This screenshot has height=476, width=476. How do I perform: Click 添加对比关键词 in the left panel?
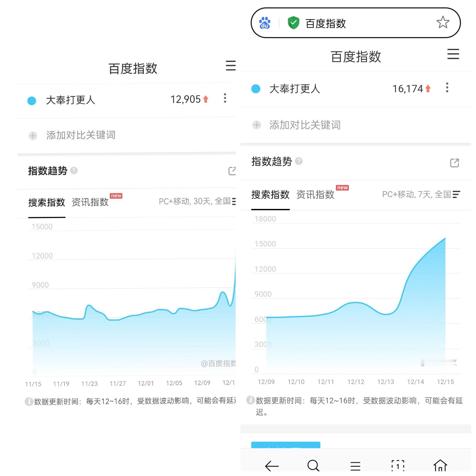point(81,135)
